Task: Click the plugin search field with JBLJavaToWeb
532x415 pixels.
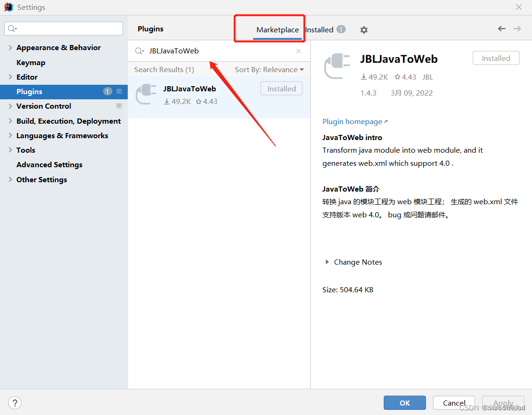Action: coord(219,51)
